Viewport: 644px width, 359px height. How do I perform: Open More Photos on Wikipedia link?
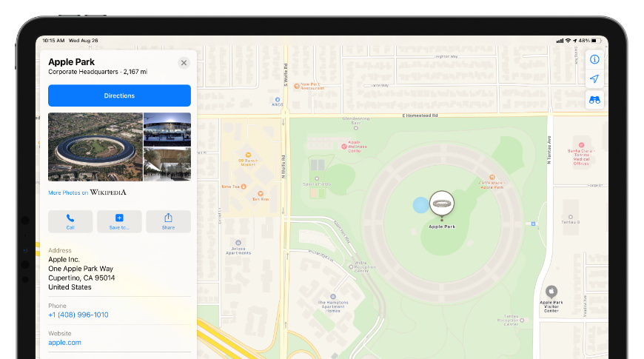(x=87, y=192)
